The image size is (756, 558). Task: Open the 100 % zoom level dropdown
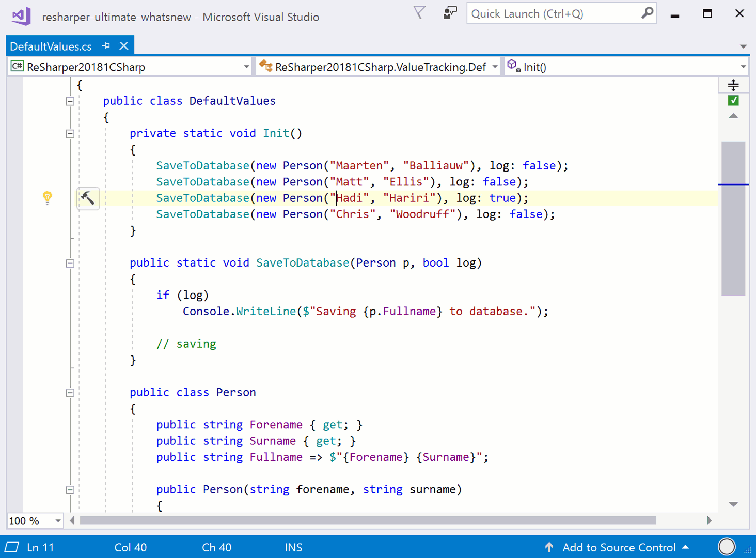pos(58,521)
